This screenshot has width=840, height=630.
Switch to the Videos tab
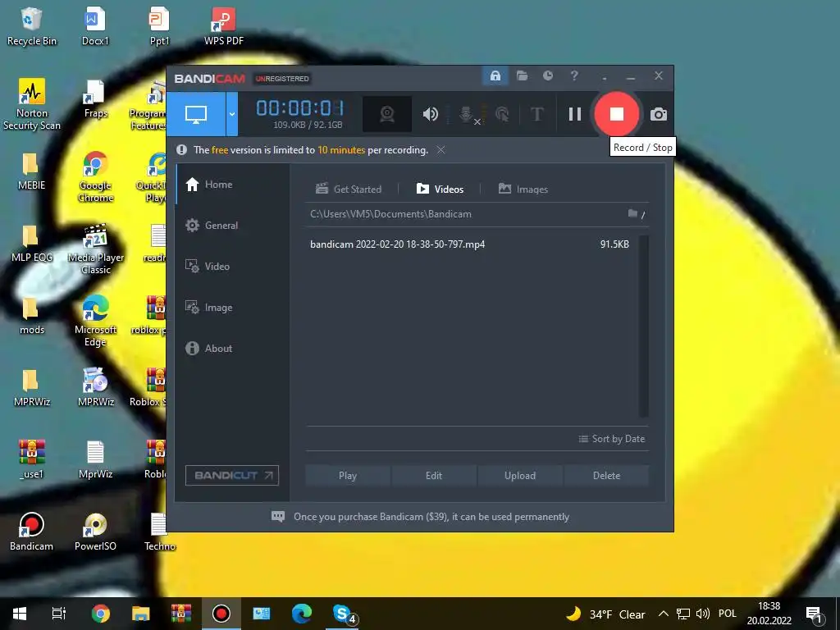pyautogui.click(x=440, y=189)
